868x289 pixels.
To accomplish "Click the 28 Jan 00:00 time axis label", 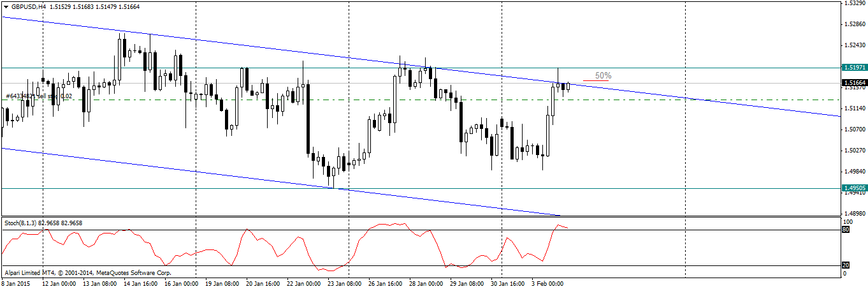I will (427, 283).
